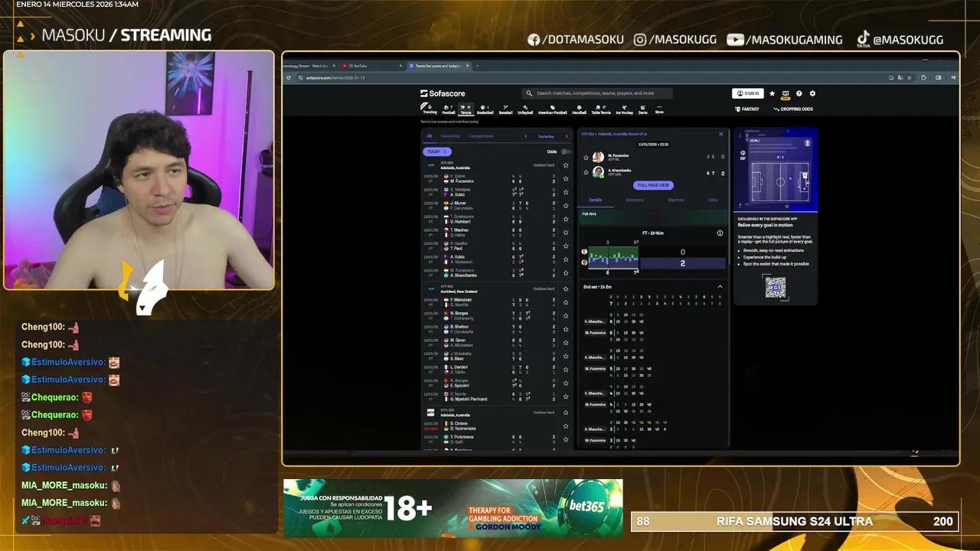Open the More sports menu icon
Screen dimensions: 980x551
658,109
